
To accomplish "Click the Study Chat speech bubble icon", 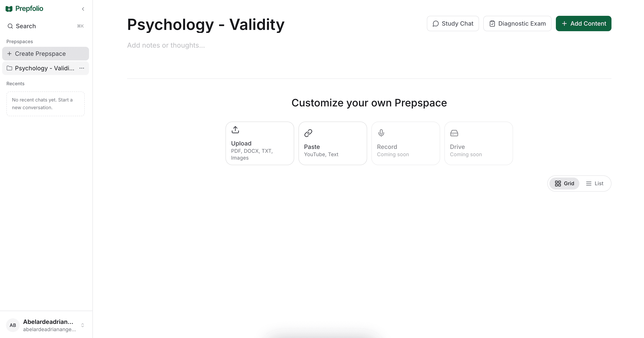I will [x=436, y=24].
